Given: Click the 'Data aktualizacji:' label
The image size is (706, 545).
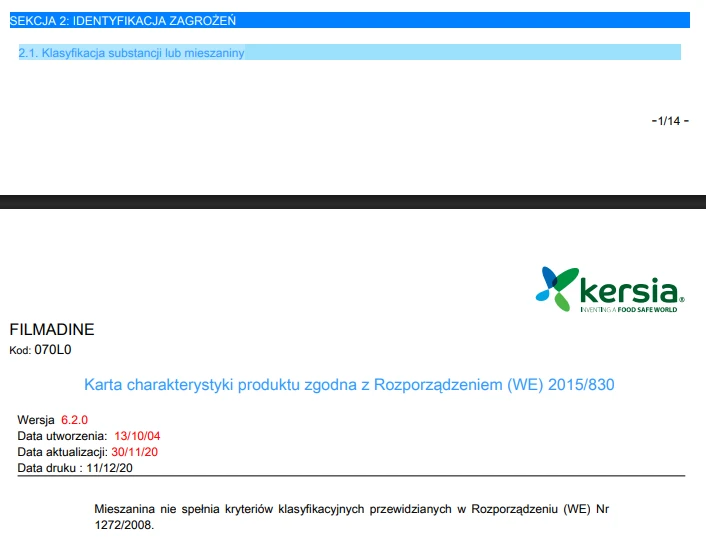Looking at the screenshot, I should pyautogui.click(x=63, y=452).
